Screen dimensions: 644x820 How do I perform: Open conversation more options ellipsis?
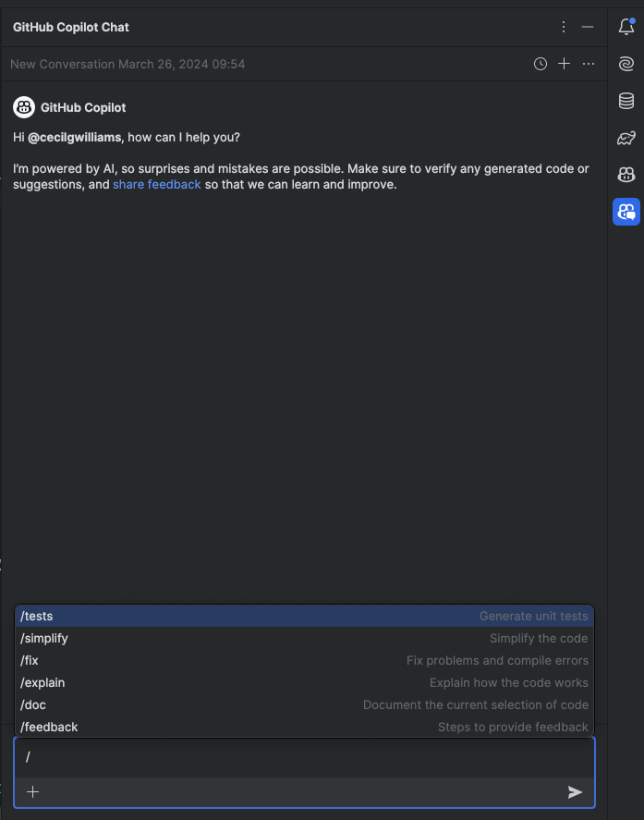point(589,64)
